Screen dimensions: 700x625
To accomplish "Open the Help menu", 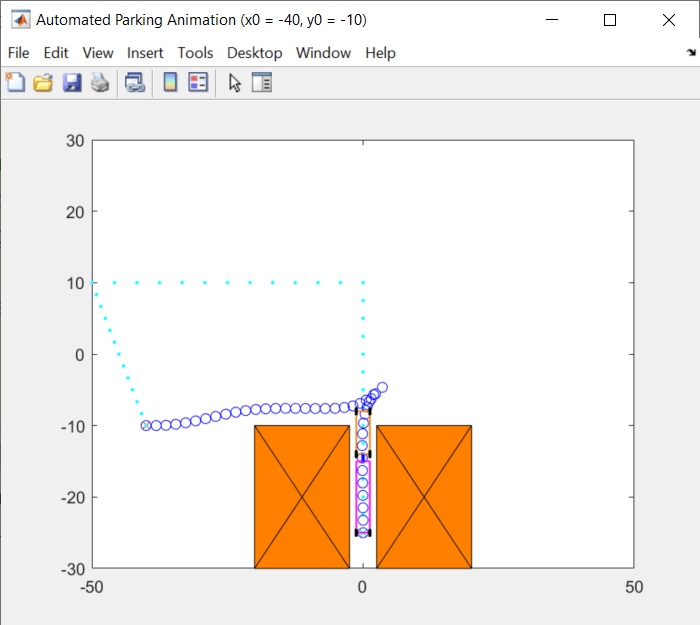I will (x=380, y=53).
